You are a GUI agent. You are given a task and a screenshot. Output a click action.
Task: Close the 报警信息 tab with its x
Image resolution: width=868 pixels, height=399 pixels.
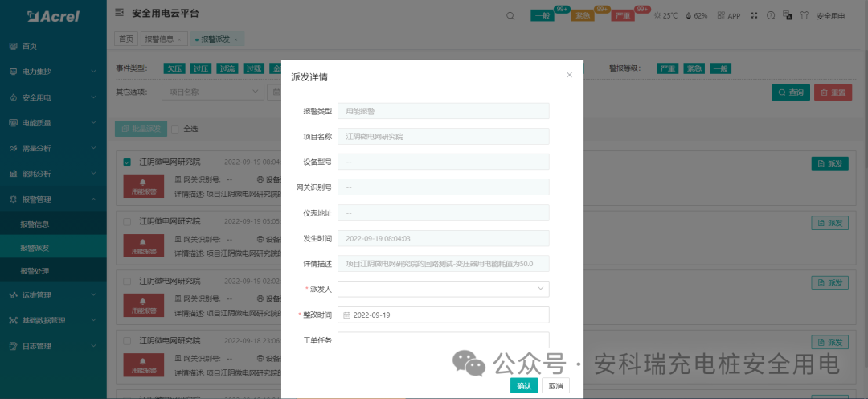tap(179, 39)
